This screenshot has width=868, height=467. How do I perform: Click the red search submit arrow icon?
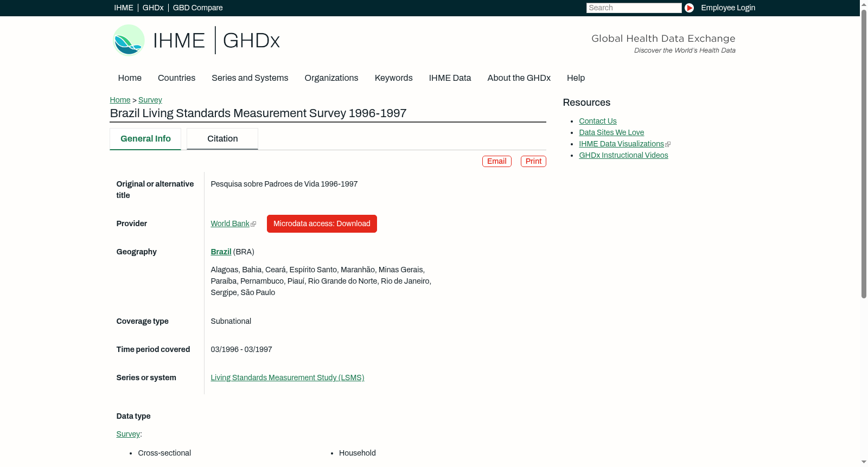point(689,8)
